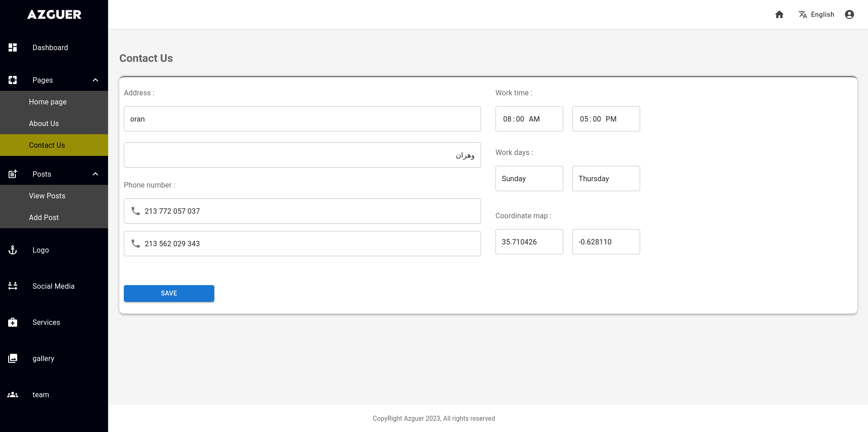Image resolution: width=868 pixels, height=432 pixels.
Task: Click the team people icon
Action: point(13,394)
